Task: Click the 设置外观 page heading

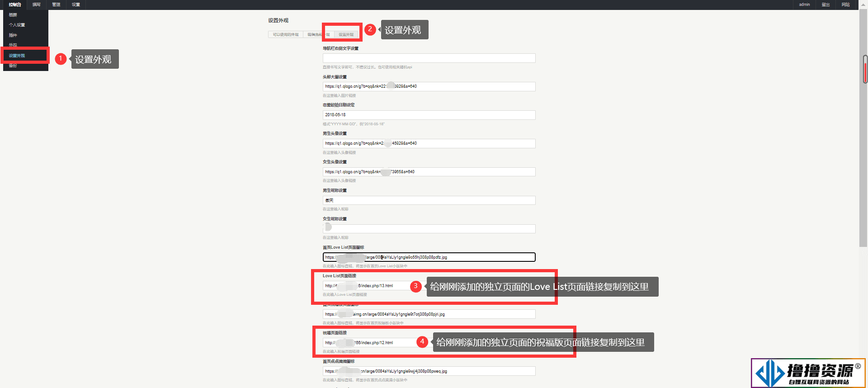Action: [x=278, y=20]
